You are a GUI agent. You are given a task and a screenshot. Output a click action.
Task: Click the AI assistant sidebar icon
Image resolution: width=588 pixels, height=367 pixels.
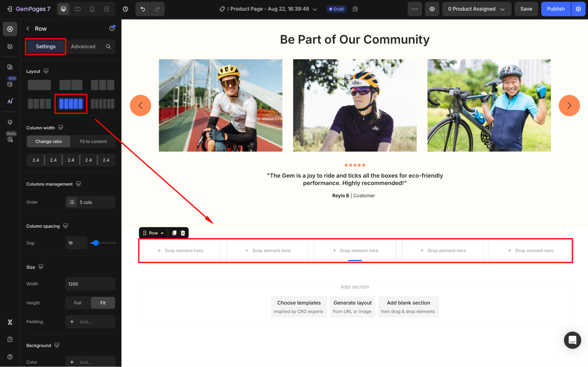(10, 101)
